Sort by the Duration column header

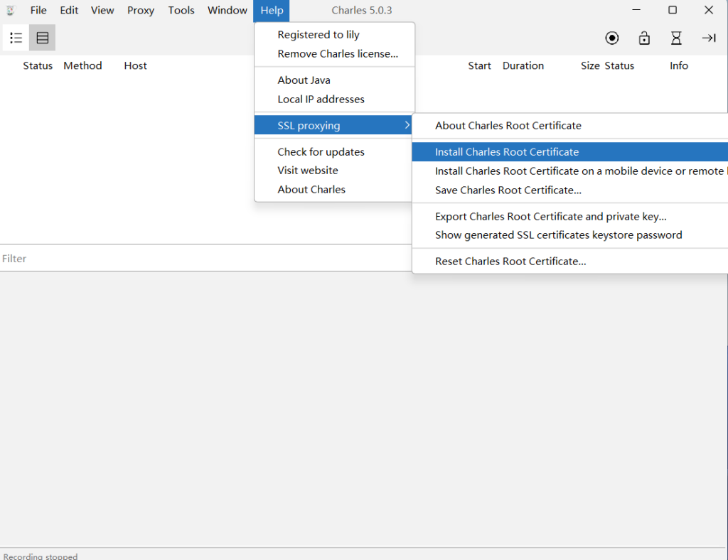[523, 66]
